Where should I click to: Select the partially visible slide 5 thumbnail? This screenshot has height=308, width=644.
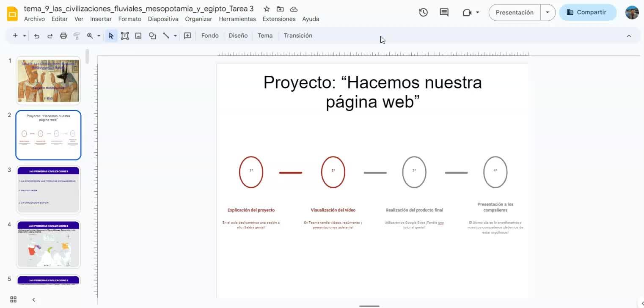[48, 280]
